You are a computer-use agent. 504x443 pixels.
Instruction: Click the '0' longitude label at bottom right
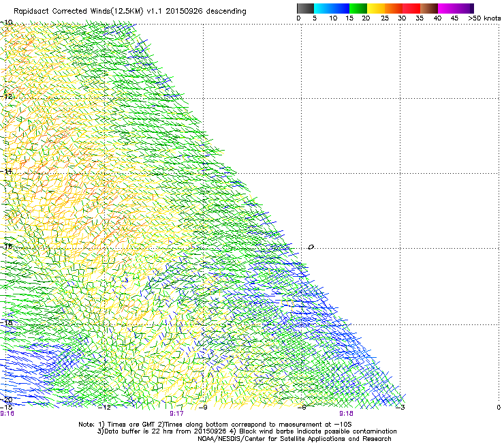(499, 408)
